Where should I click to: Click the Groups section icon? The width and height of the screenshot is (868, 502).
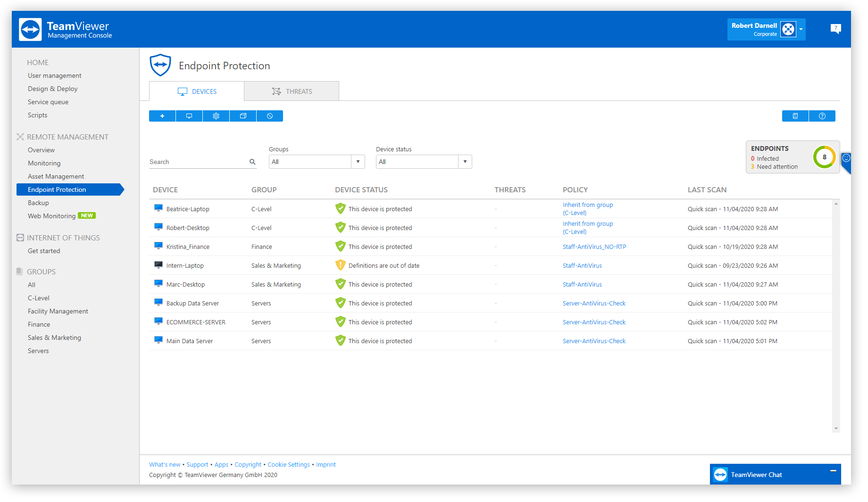point(20,272)
